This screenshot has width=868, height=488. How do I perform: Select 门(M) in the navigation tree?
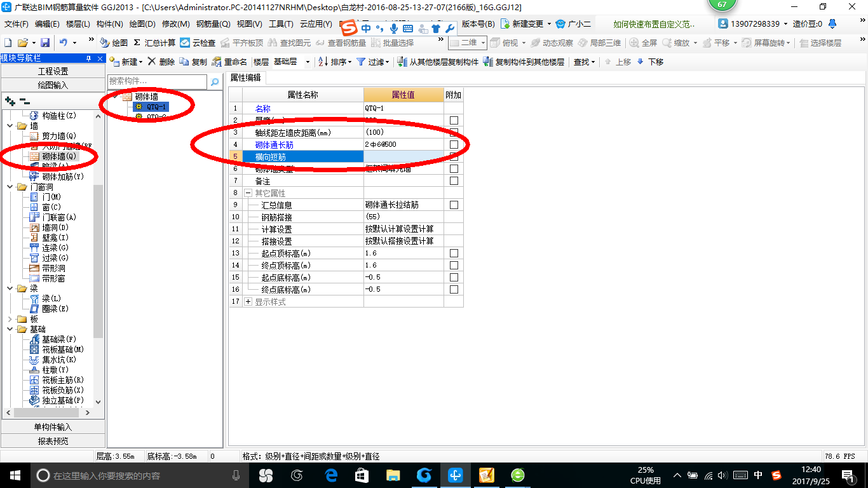click(51, 197)
